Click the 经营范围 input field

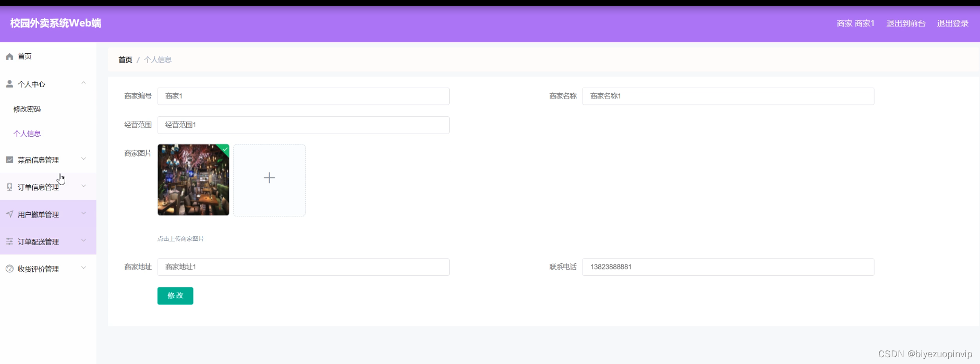(304, 125)
